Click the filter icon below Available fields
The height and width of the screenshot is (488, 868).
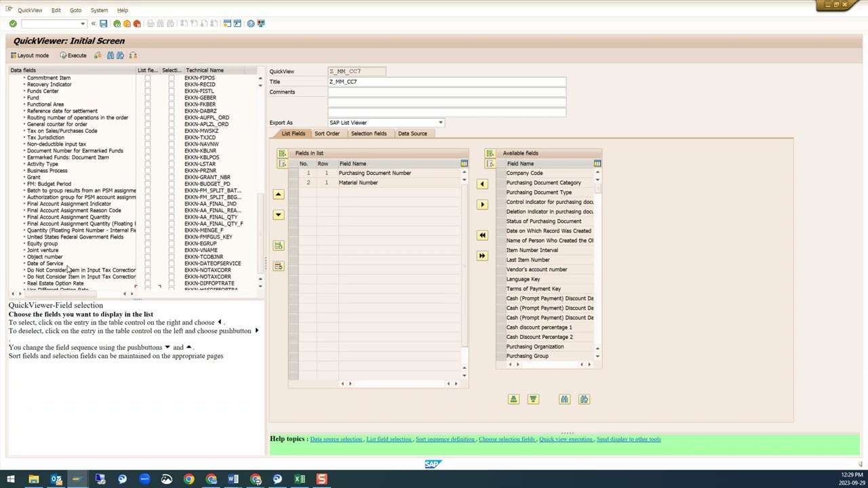click(x=533, y=399)
